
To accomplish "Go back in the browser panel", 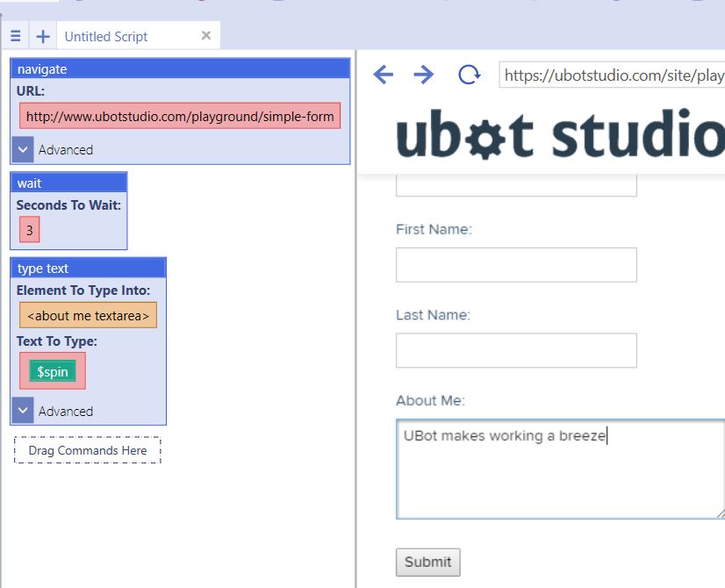I will point(383,75).
